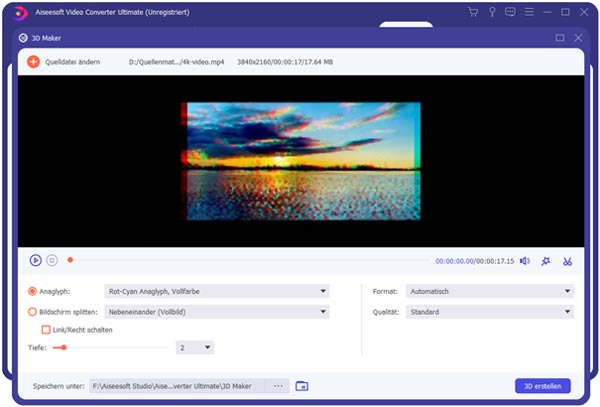Open the Rot-Cyan Anaglyph dropdown
Viewport: 600px width, 407px height.
pos(217,291)
